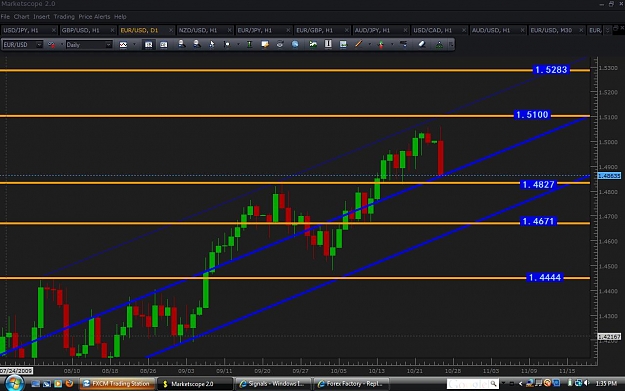Click the yellow note comment icon
Image resolution: width=625 pixels, height=391 pixels.
click(x=265, y=45)
